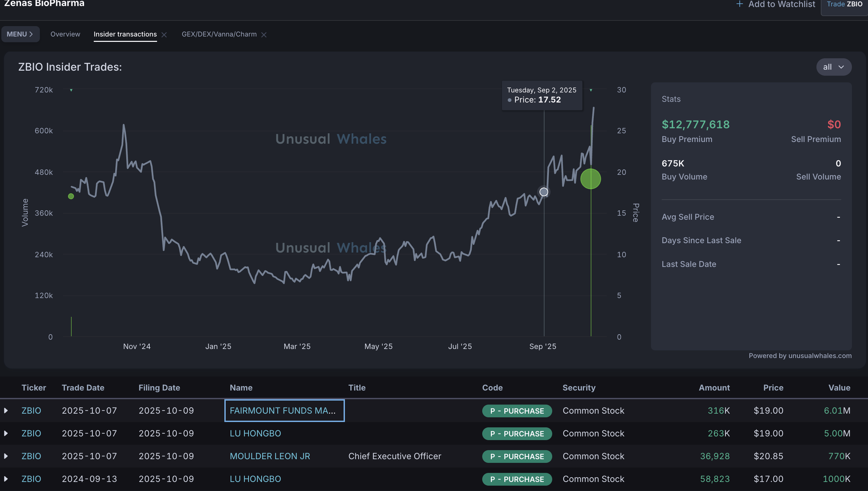868x491 pixels.
Task: Click the plus icon for Add to Watchlist
Action: point(739,4)
